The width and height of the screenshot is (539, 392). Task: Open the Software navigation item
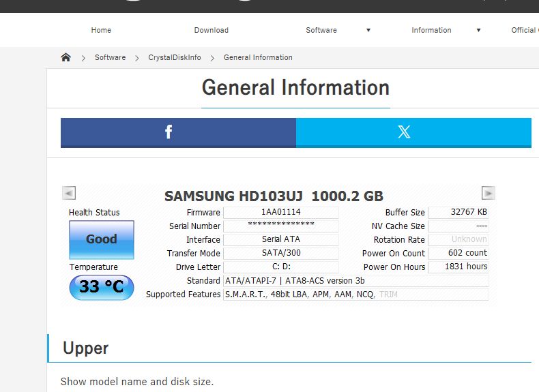(321, 30)
